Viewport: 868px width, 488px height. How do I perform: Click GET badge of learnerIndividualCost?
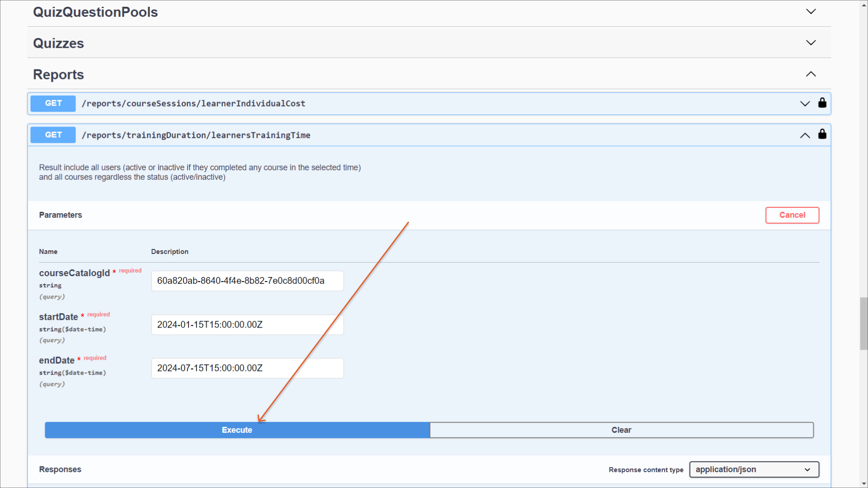[x=53, y=103]
